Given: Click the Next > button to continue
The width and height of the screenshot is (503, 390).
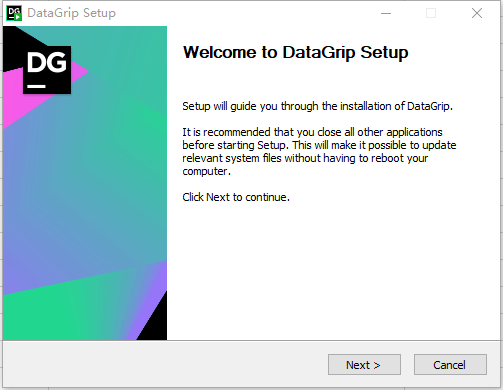Looking at the screenshot, I should 364,364.
